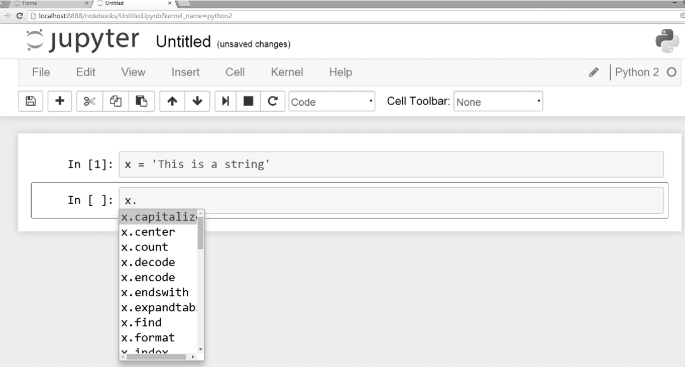The height and width of the screenshot is (367, 685).
Task: Open the Cell menu
Action: [x=235, y=72]
